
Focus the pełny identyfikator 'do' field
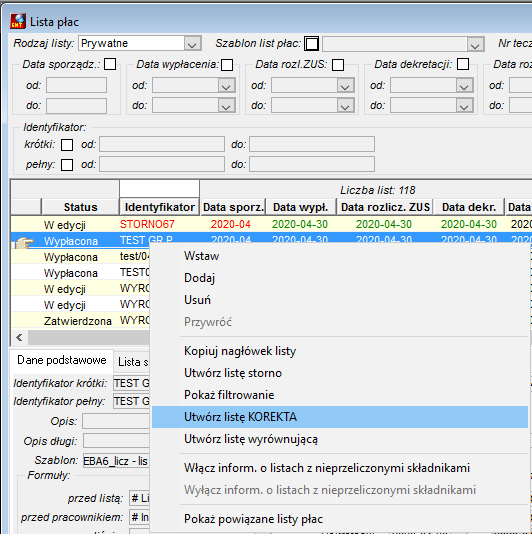(x=312, y=164)
